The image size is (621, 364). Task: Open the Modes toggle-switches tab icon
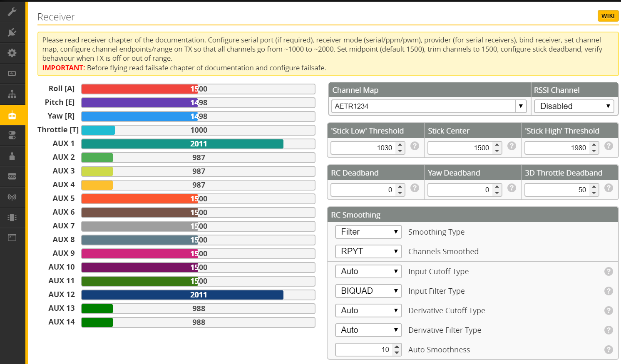click(x=12, y=136)
